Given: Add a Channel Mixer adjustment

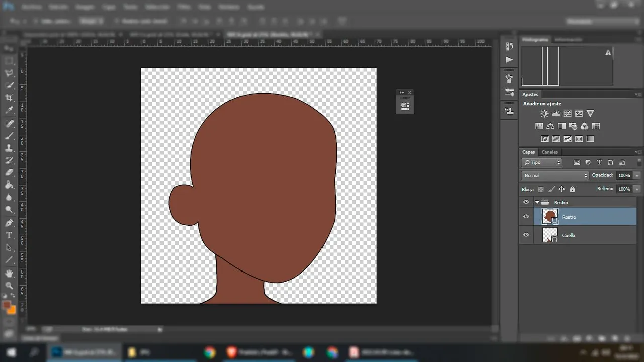Looking at the screenshot, I should (x=584, y=126).
